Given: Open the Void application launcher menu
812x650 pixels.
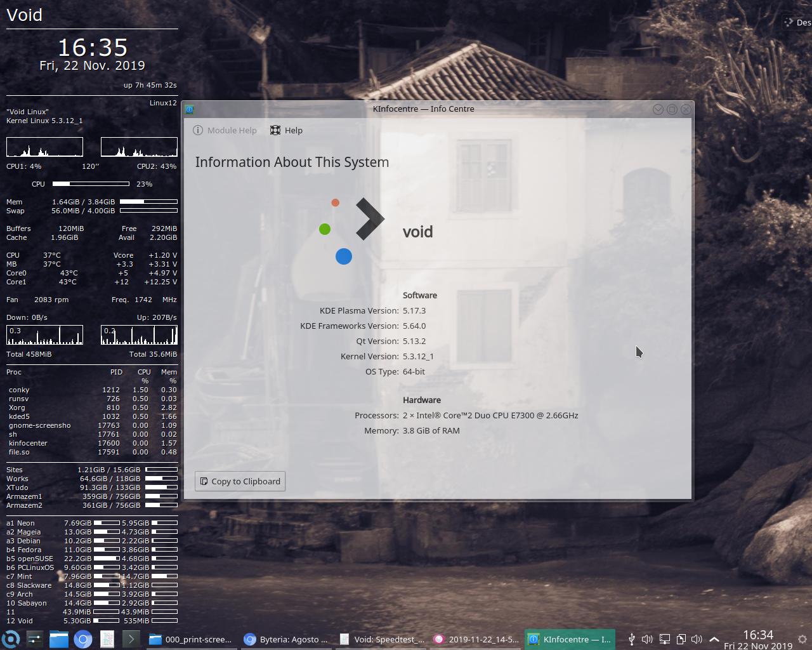Looking at the screenshot, I should (x=10, y=639).
